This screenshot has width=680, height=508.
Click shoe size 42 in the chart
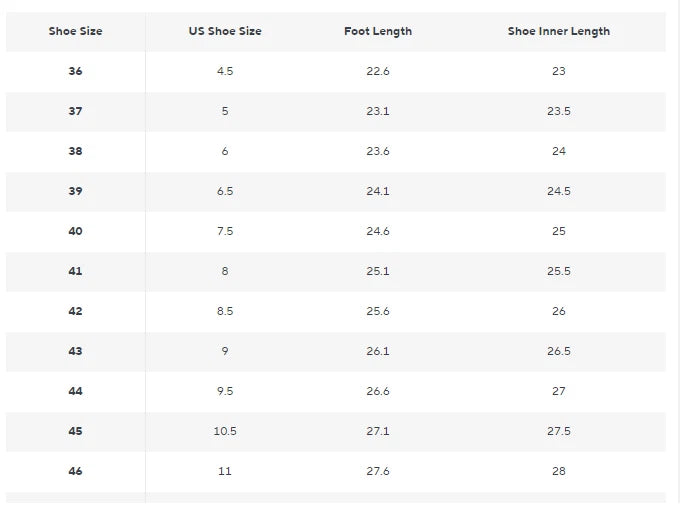point(75,311)
